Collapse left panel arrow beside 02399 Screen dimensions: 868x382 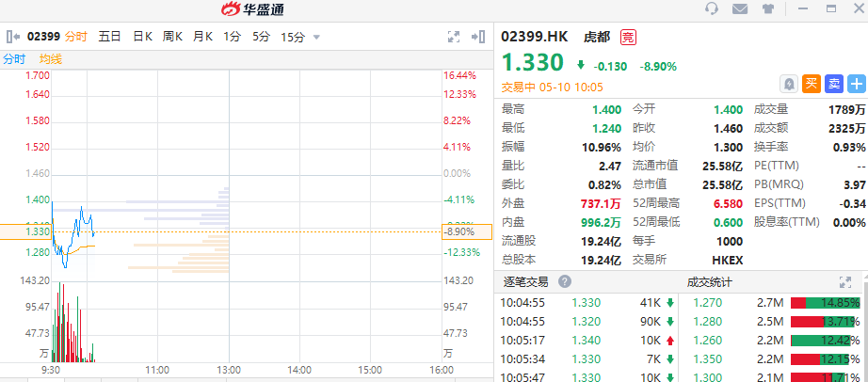click(11, 37)
